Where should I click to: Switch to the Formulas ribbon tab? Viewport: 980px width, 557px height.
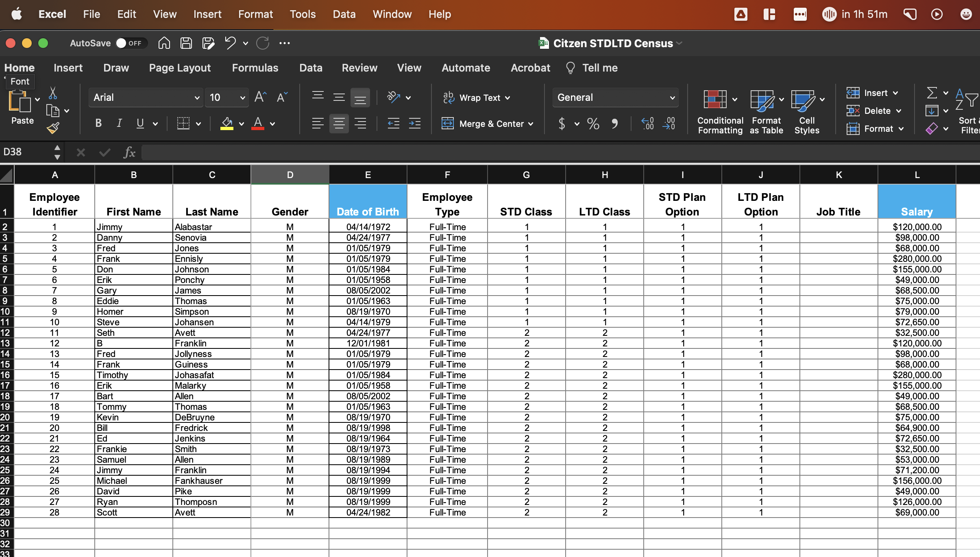point(255,68)
